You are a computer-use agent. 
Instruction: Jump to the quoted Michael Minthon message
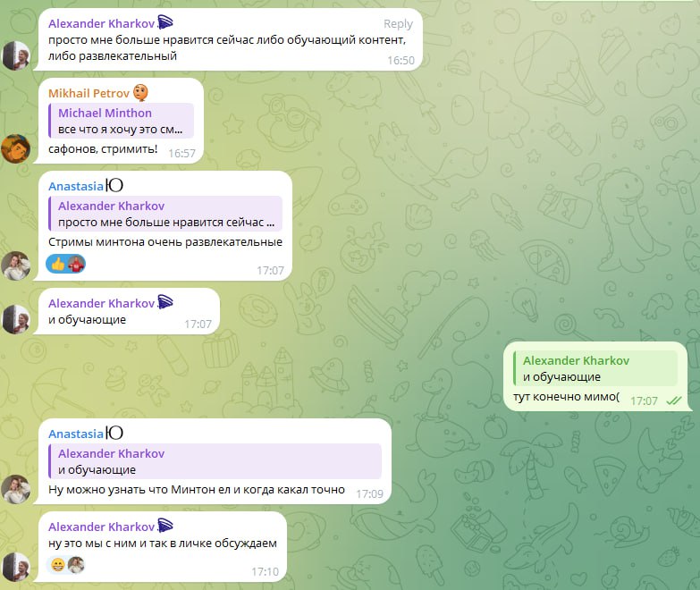point(121,121)
